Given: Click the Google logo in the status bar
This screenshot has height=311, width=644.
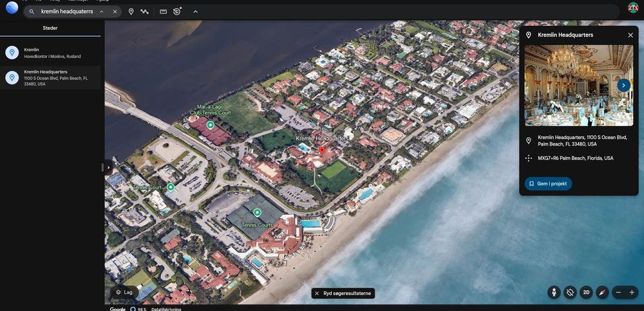Looking at the screenshot, I should [117, 309].
